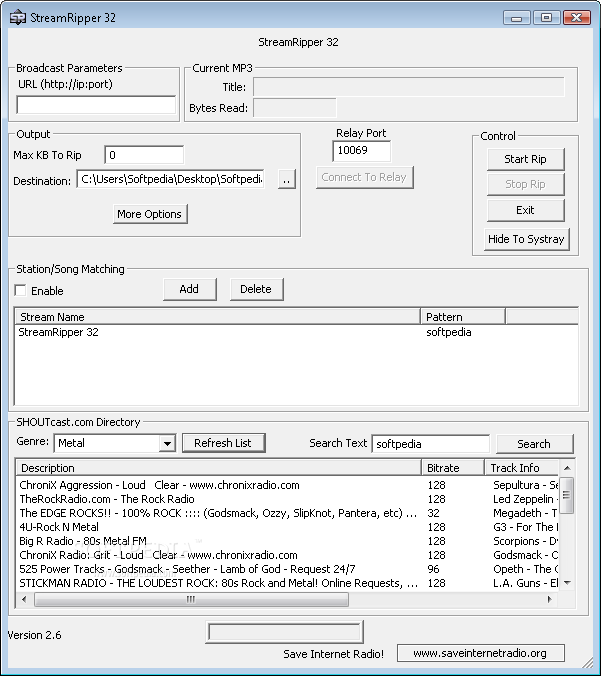Click the vertical scrollbar thumb in directory
The width and height of the screenshot is (601, 676).
[x=567, y=495]
